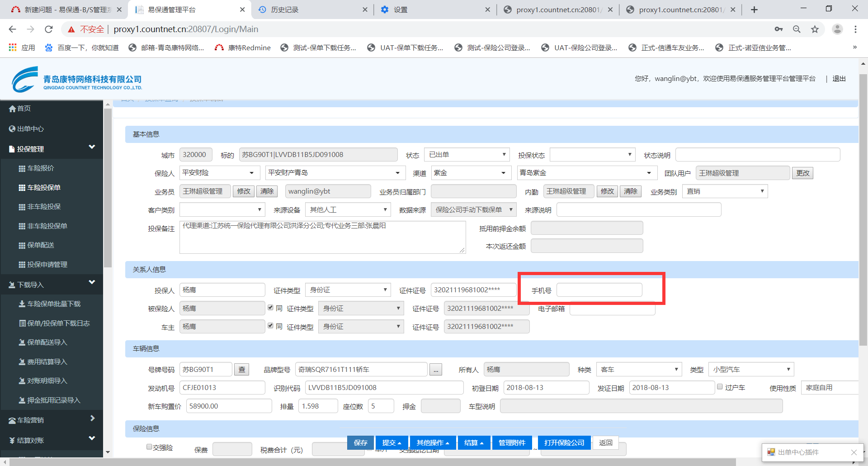
Task: Enable the 过户车 checkbox
Action: pyautogui.click(x=720, y=387)
